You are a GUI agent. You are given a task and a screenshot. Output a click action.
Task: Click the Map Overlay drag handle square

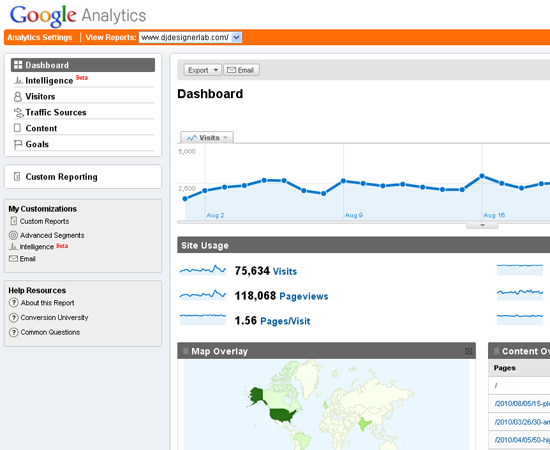pos(186,351)
